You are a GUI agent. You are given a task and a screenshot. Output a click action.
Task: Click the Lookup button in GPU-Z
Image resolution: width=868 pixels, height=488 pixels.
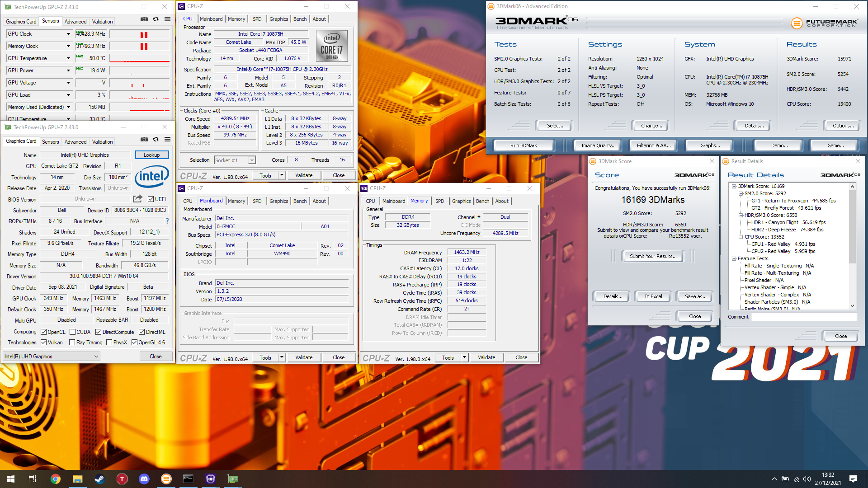pyautogui.click(x=152, y=155)
